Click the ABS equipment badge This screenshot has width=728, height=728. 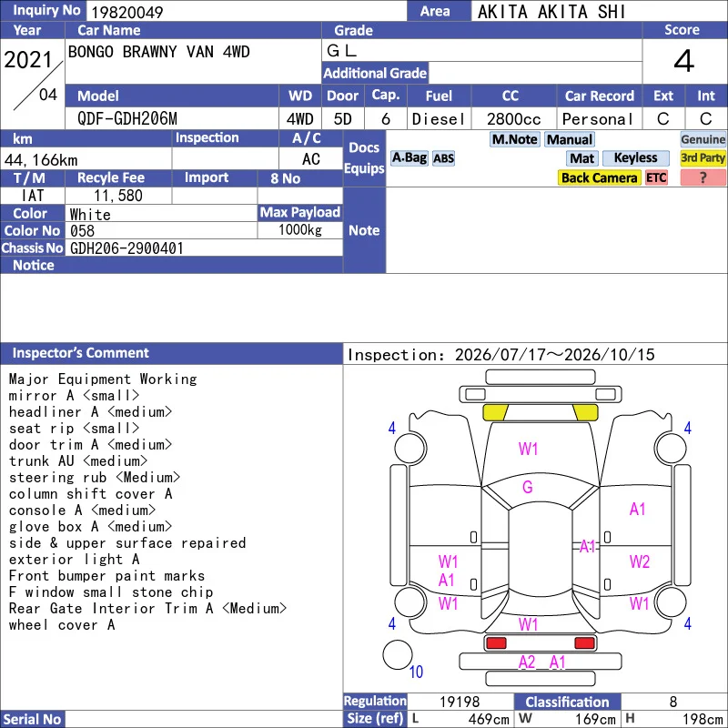click(443, 158)
